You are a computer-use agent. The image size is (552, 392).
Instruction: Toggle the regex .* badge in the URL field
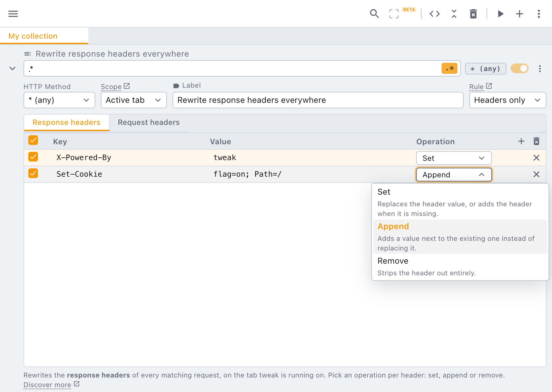[450, 68]
